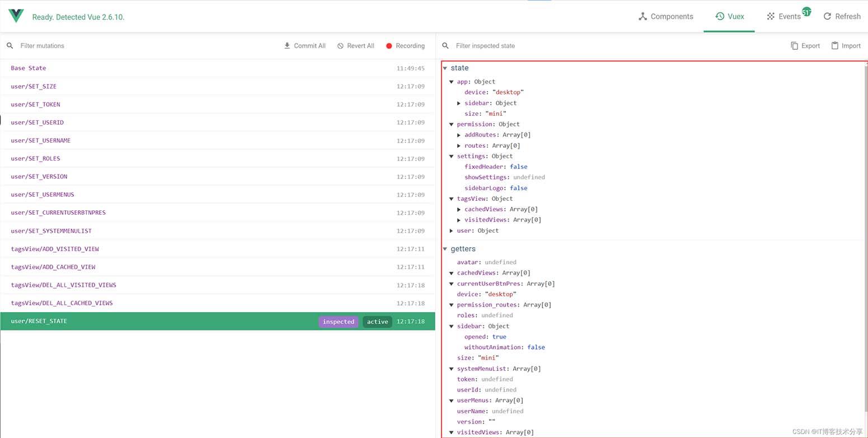Click the Vue logo icon
868x438 pixels.
point(16,16)
